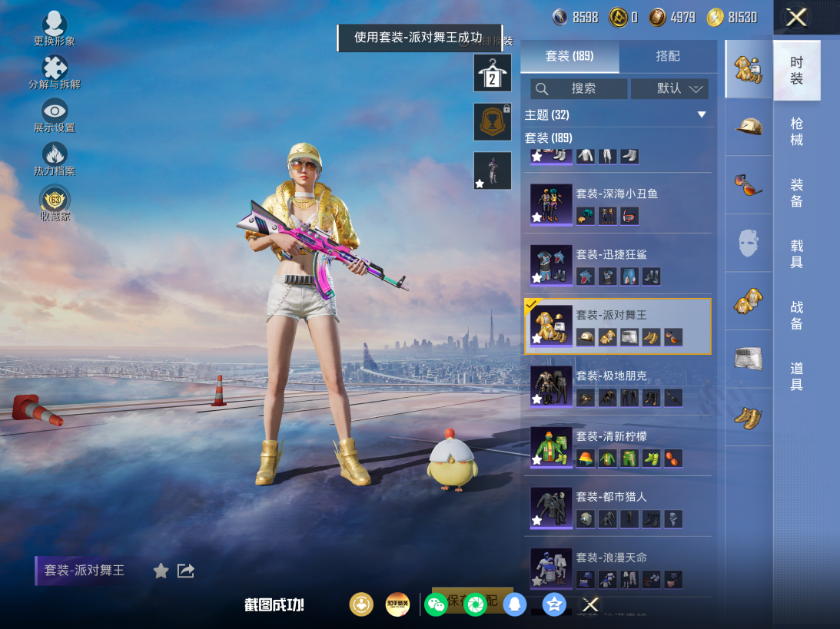Open full outfit category in sidebar
Image resolution: width=840 pixels, height=629 pixels.
tap(749, 69)
